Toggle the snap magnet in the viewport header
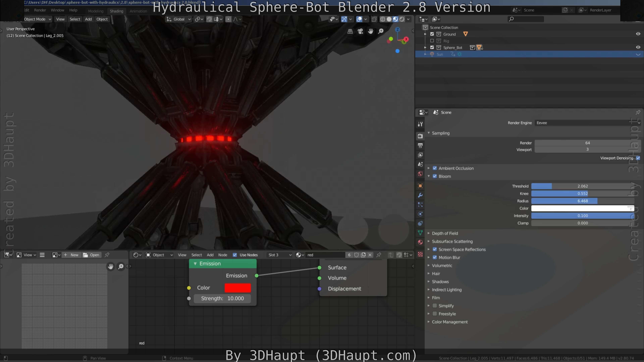 click(209, 19)
